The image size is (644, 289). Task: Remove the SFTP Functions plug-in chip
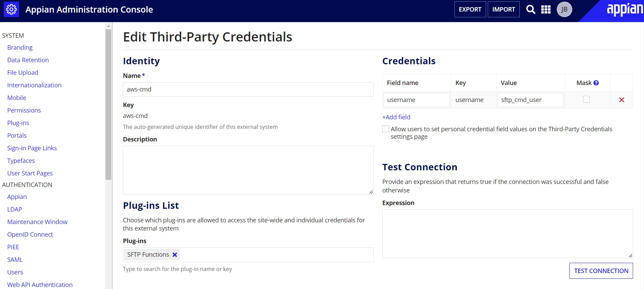[x=175, y=255]
